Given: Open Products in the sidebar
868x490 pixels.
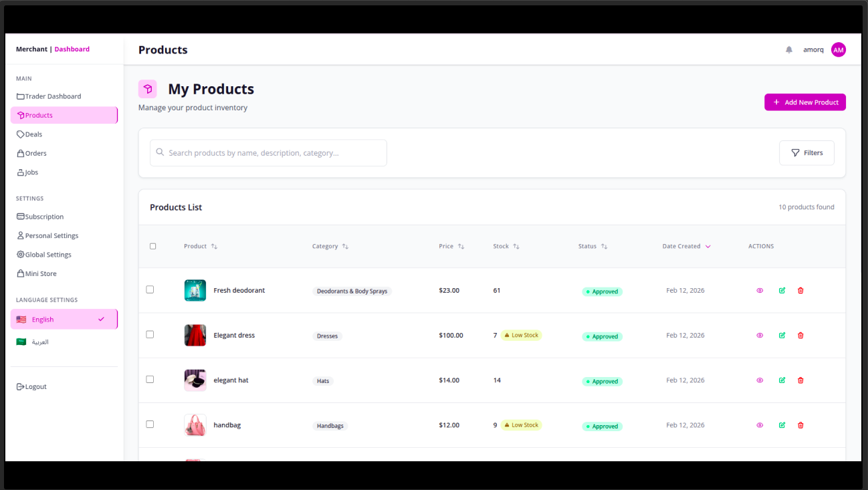Looking at the screenshot, I should click(64, 115).
